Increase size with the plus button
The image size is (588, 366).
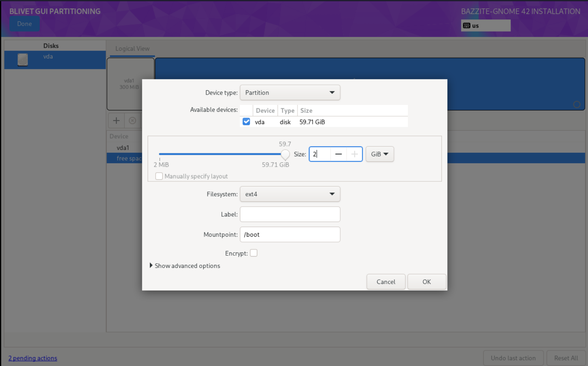pos(354,154)
